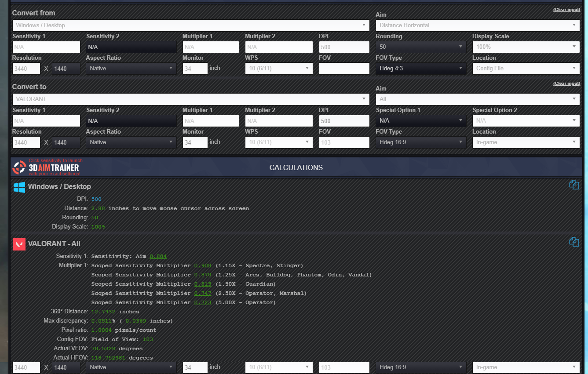Copy the Windows / Desktop calculation results
588x374 pixels.
(573, 185)
